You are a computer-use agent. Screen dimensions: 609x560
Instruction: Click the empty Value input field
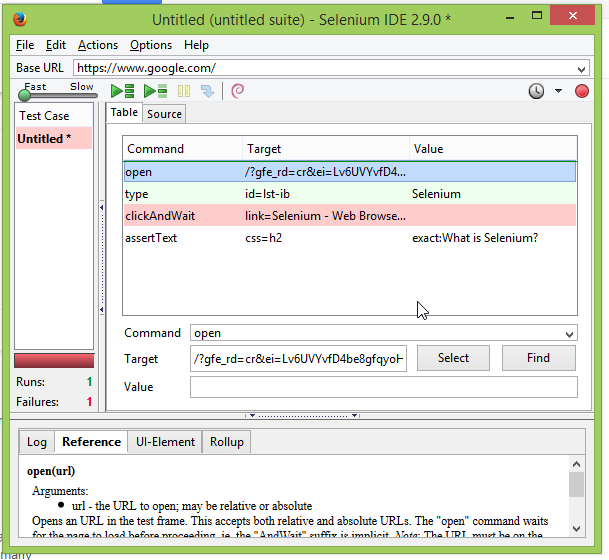tap(383, 387)
